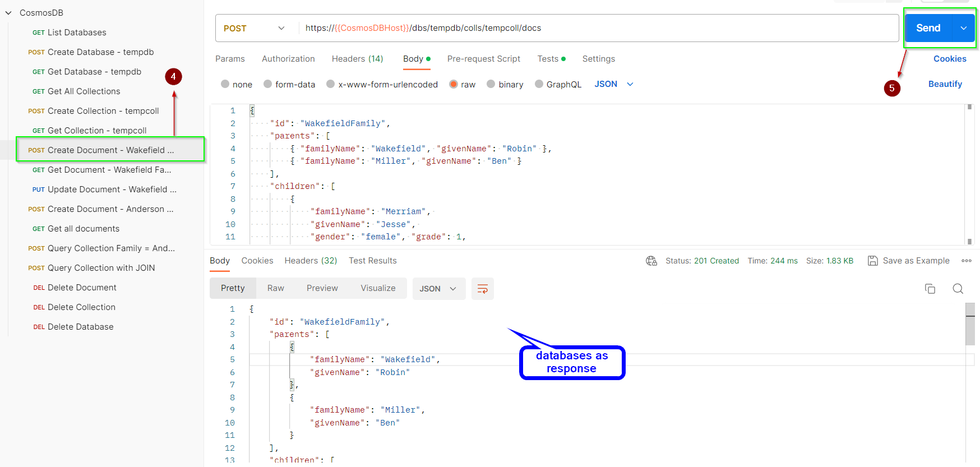Open the Cookies link
Viewport: 980px width, 467px height.
point(950,59)
